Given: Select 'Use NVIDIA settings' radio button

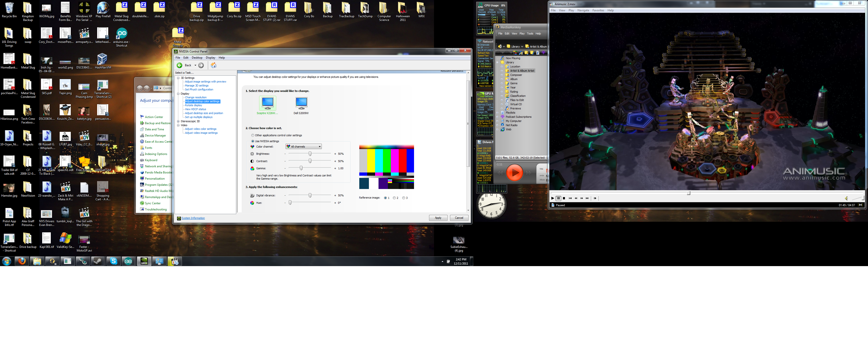Looking at the screenshot, I should pyautogui.click(x=253, y=141).
